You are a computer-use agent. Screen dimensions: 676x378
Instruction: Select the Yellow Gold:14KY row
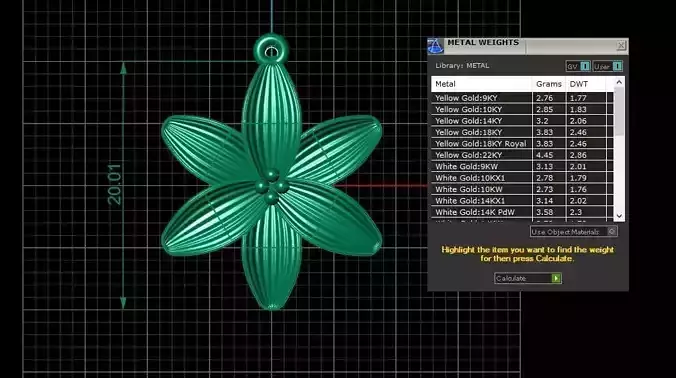522,121
